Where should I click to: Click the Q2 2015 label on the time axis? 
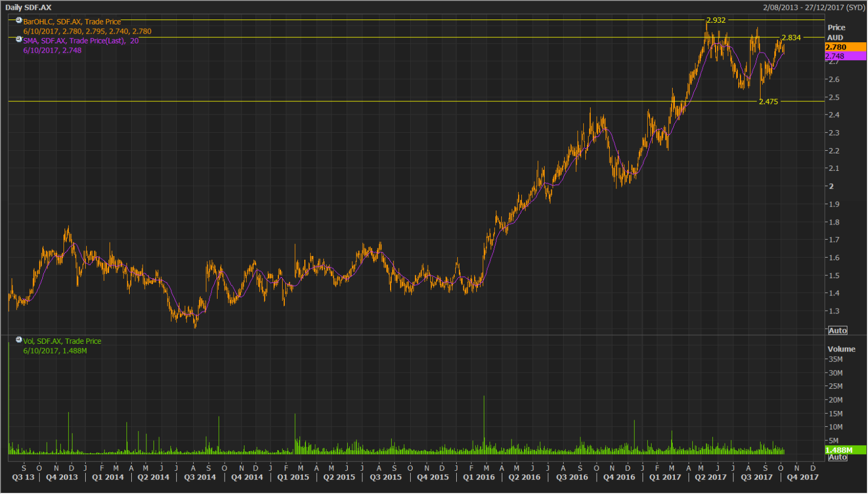[x=340, y=478]
